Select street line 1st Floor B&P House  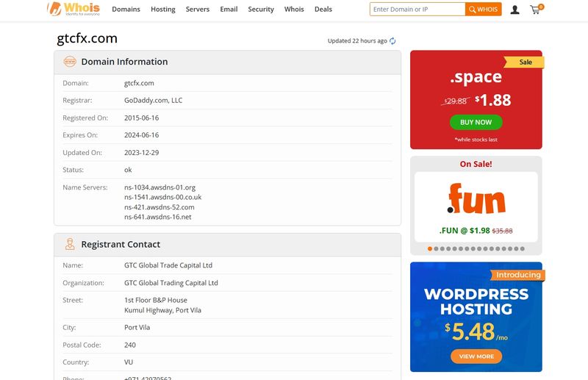point(156,300)
